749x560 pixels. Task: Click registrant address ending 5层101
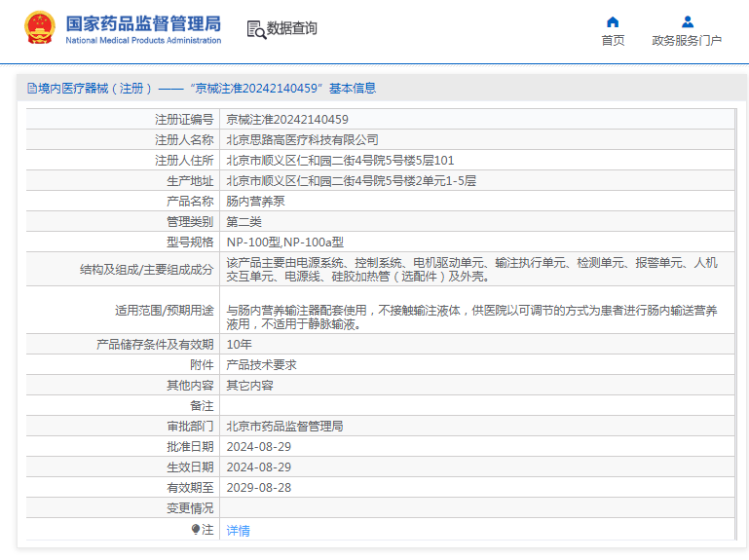pos(340,161)
